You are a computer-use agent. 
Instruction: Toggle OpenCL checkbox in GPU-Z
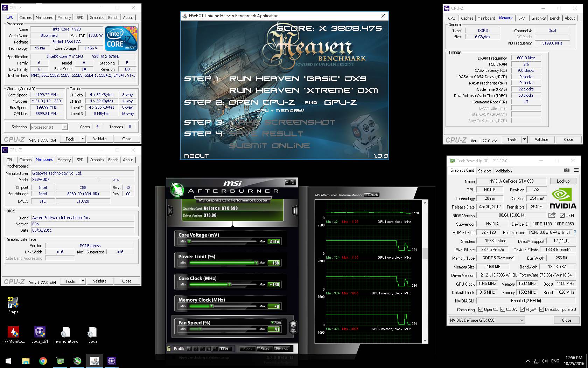(481, 309)
